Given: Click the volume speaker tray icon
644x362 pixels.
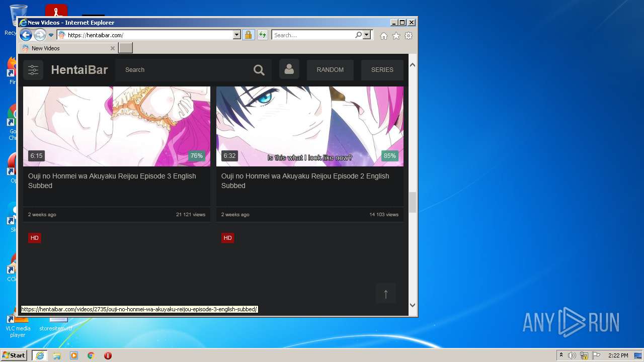Looking at the screenshot, I should pos(572,355).
